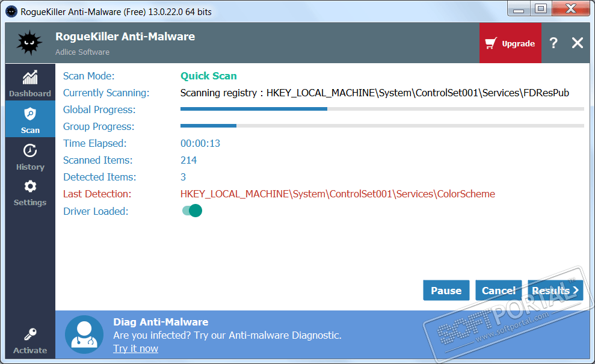Open the Dashboard sidebar tab
Image resolution: width=595 pixels, height=364 pixels.
pyautogui.click(x=30, y=83)
